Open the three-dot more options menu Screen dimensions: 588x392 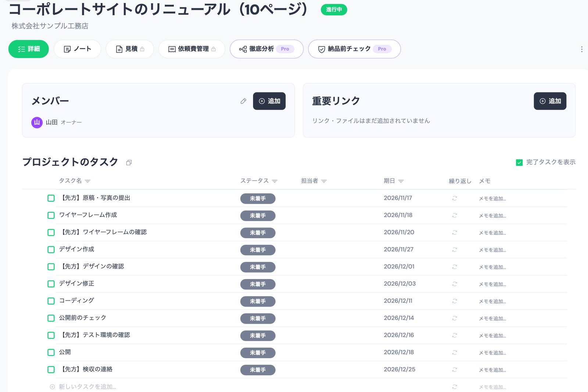pyautogui.click(x=581, y=49)
